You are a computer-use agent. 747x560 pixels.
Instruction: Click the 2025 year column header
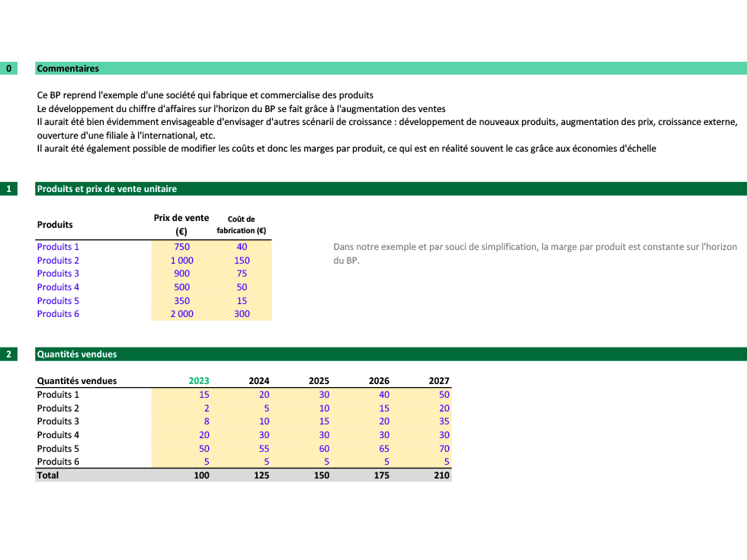coord(319,380)
